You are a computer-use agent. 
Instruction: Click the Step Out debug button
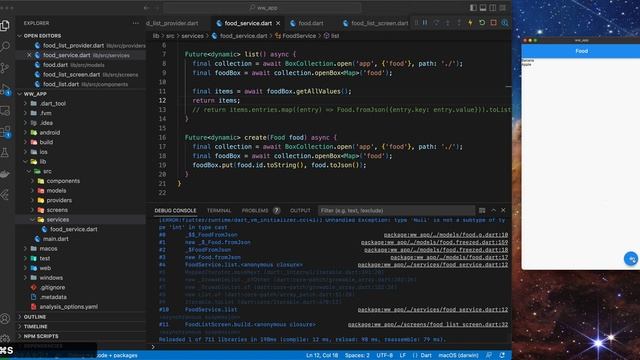pyautogui.click(x=459, y=23)
